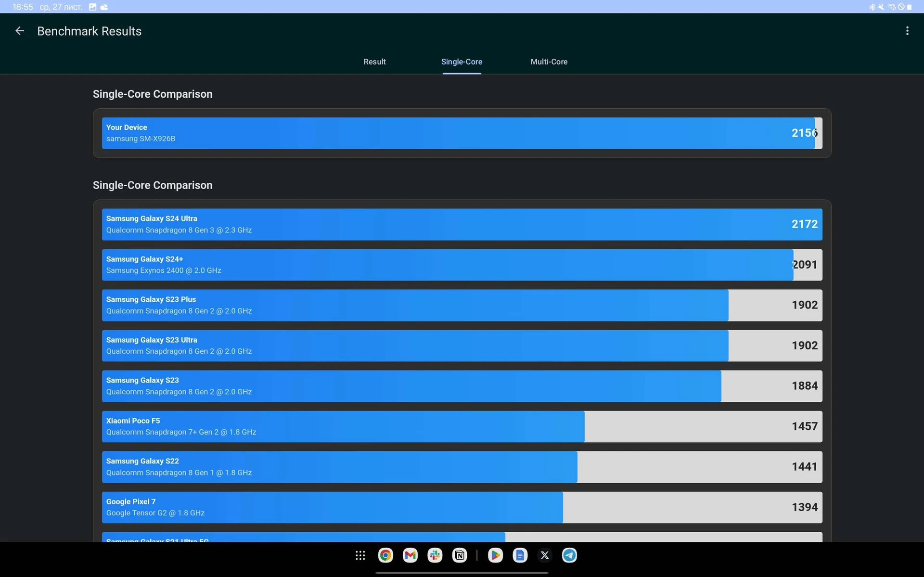Select the Single-Core tab
The height and width of the screenshot is (577, 924).
tap(462, 62)
